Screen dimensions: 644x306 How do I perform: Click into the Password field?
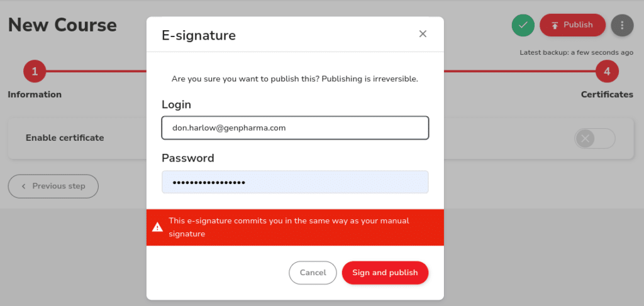point(295,182)
